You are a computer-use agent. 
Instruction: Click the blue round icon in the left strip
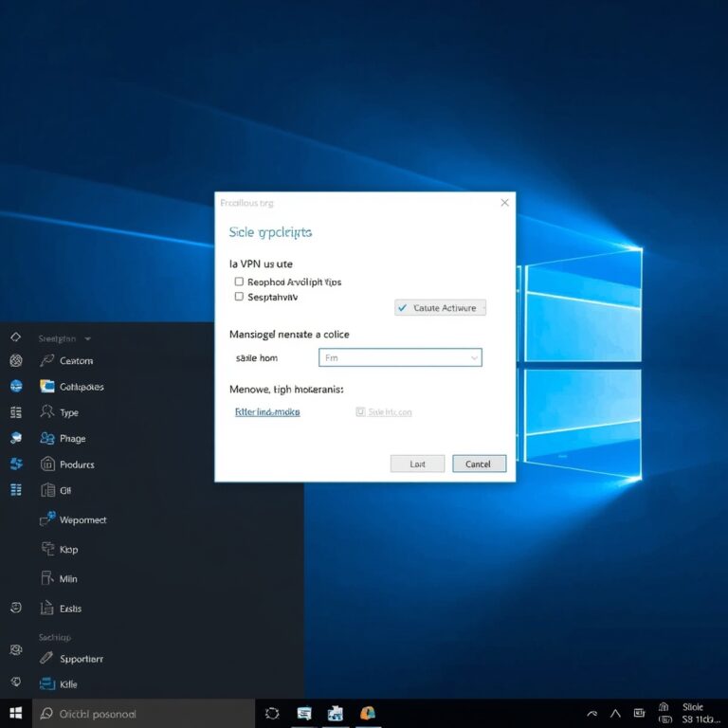pyautogui.click(x=16, y=386)
